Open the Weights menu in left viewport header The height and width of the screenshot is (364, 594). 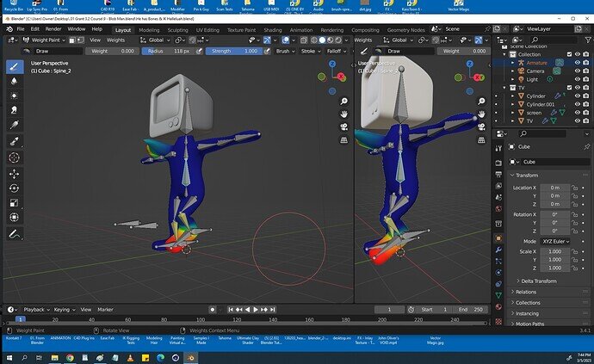tap(115, 40)
